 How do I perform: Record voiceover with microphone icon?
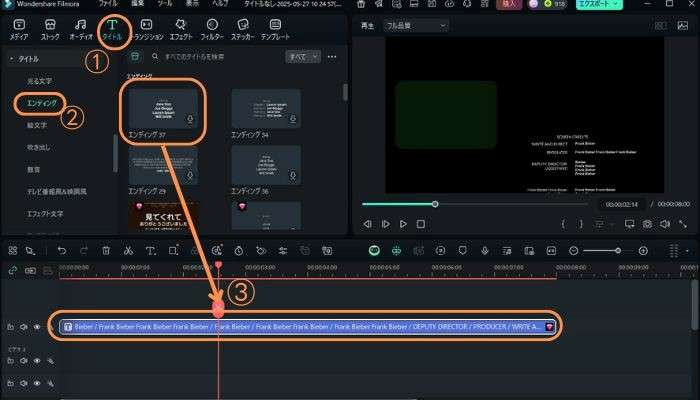pos(485,250)
